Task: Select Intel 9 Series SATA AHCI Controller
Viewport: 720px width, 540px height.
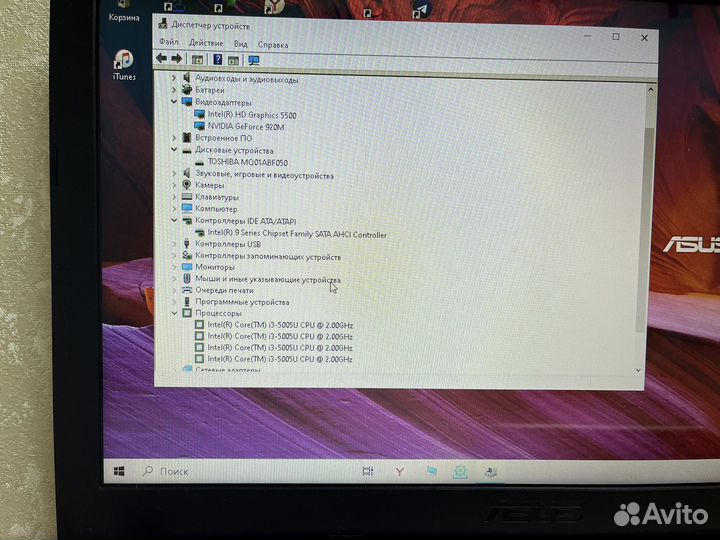Action: pos(297,234)
